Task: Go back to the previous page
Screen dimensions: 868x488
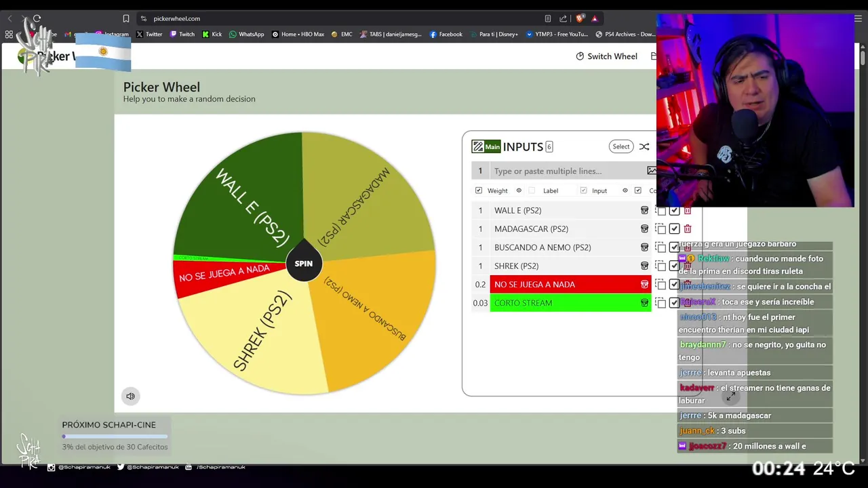Action: coord(9,18)
